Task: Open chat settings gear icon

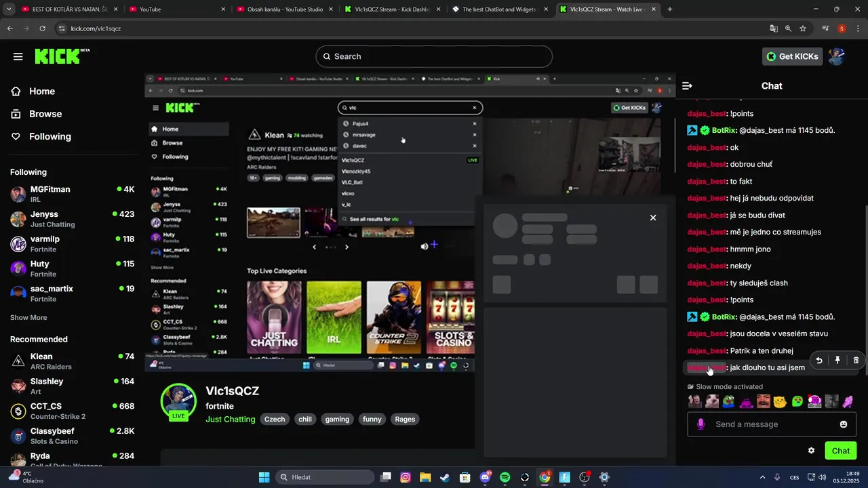Action: coord(811,451)
